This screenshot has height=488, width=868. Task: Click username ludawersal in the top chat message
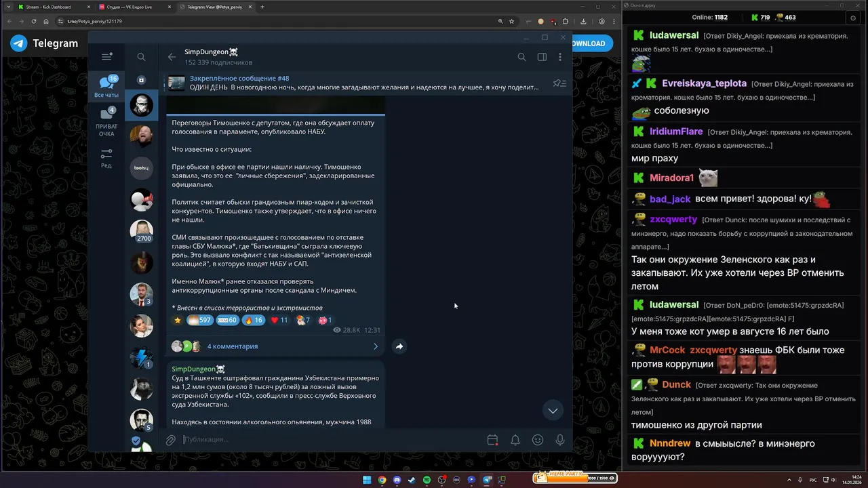[x=674, y=35]
